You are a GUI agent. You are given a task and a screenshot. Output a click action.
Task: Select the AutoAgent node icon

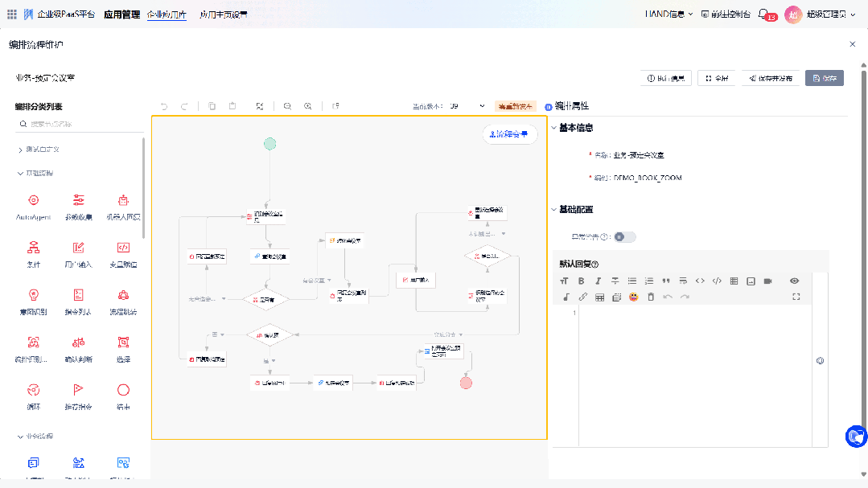[x=33, y=200]
